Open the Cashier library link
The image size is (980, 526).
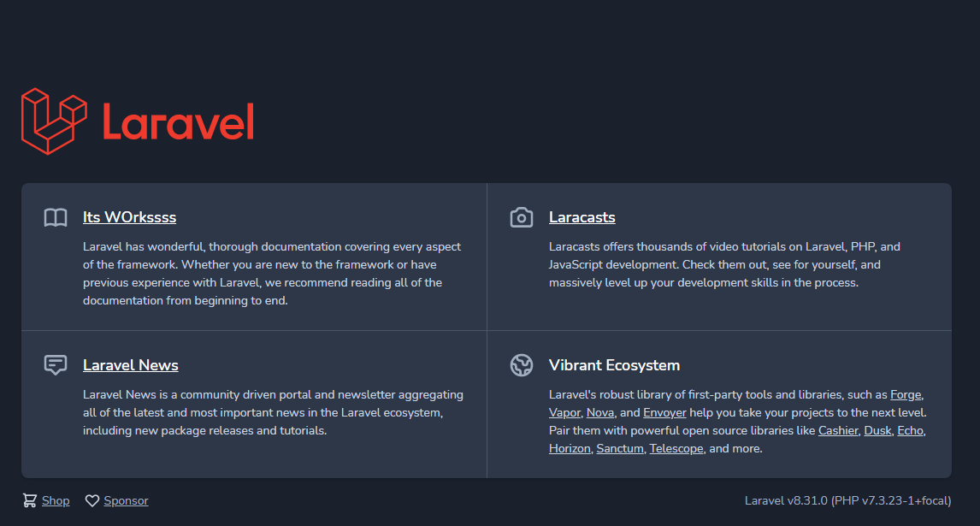coord(838,430)
